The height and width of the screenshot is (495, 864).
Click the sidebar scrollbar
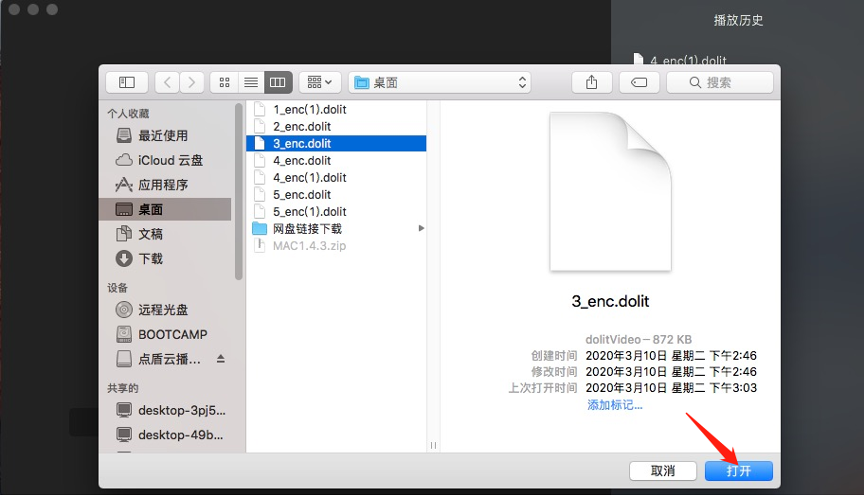pos(238,192)
